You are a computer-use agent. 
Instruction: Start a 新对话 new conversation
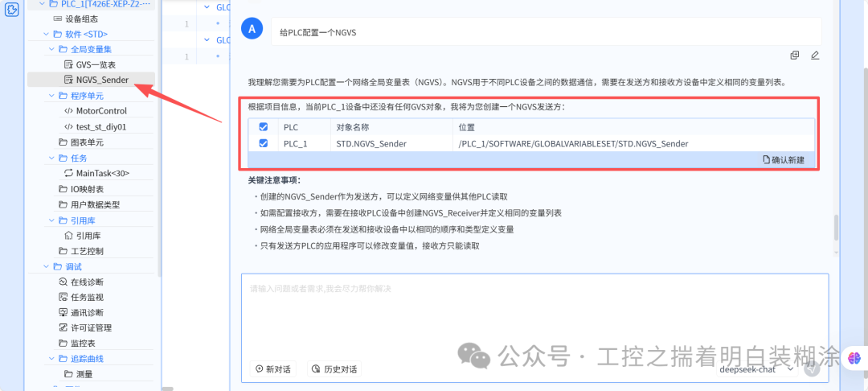pos(273,368)
